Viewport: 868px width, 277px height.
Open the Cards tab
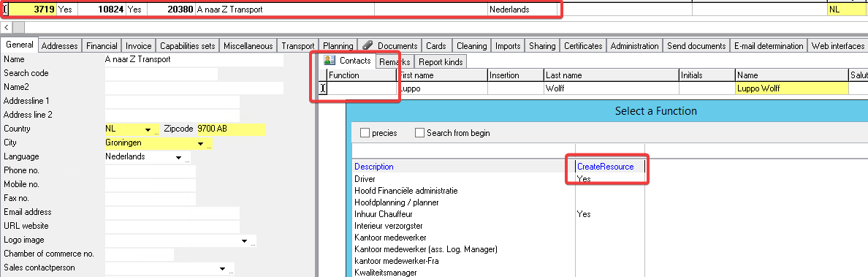tap(436, 46)
